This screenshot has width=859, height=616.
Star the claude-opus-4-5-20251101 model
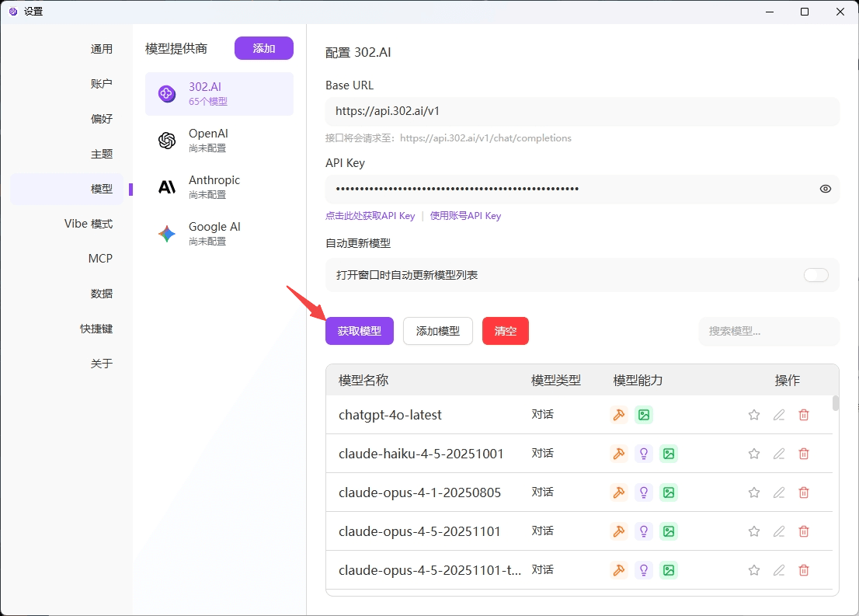(754, 531)
